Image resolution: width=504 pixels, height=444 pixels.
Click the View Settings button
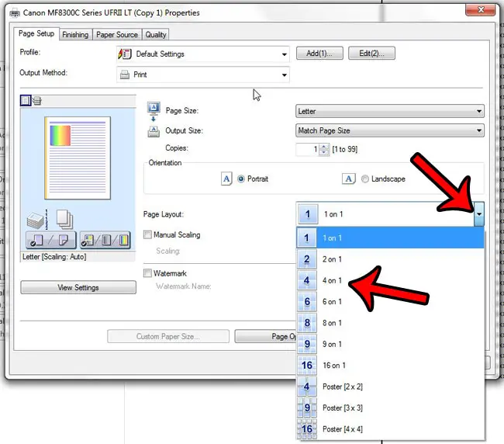click(x=78, y=288)
